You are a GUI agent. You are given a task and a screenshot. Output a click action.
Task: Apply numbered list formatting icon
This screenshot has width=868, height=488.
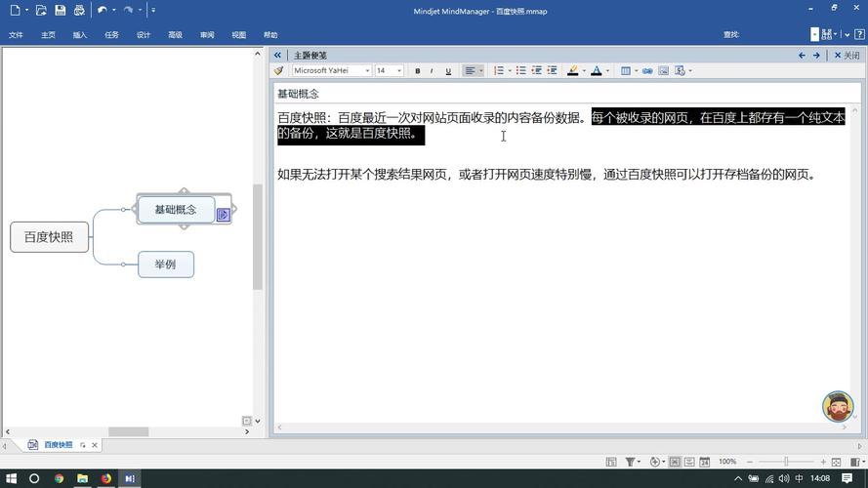point(498,71)
